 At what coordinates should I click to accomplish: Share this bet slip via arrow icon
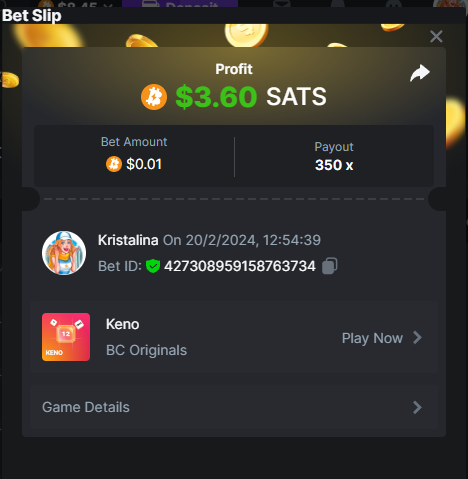[420, 73]
